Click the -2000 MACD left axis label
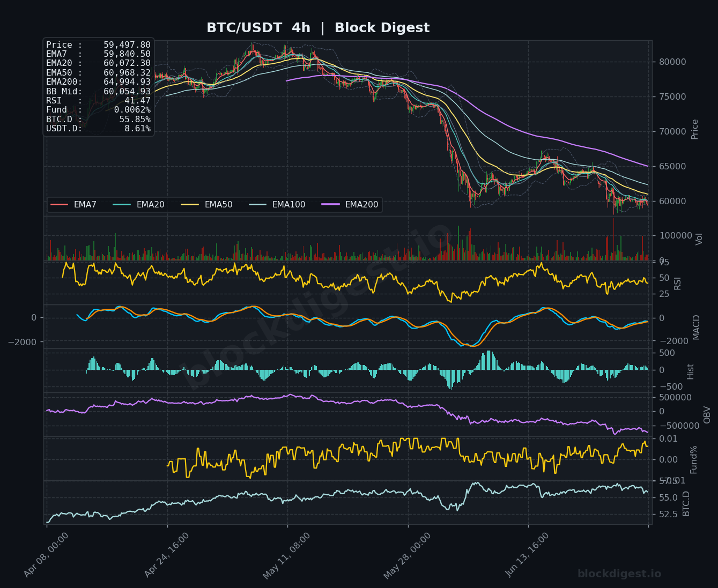Image resolution: width=718 pixels, height=588 pixels. [x=21, y=342]
